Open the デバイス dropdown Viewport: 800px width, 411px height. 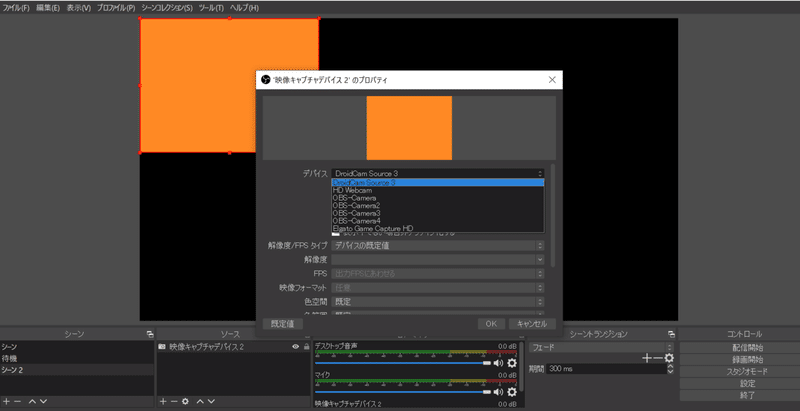pyautogui.click(x=438, y=173)
